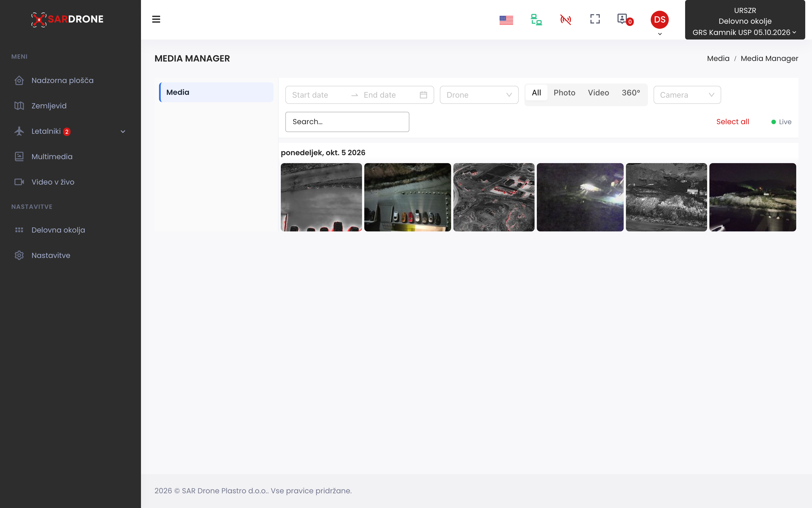Screen dimensions: 812x508
Task: Open the calendar date picker icon
Action: 423,95
